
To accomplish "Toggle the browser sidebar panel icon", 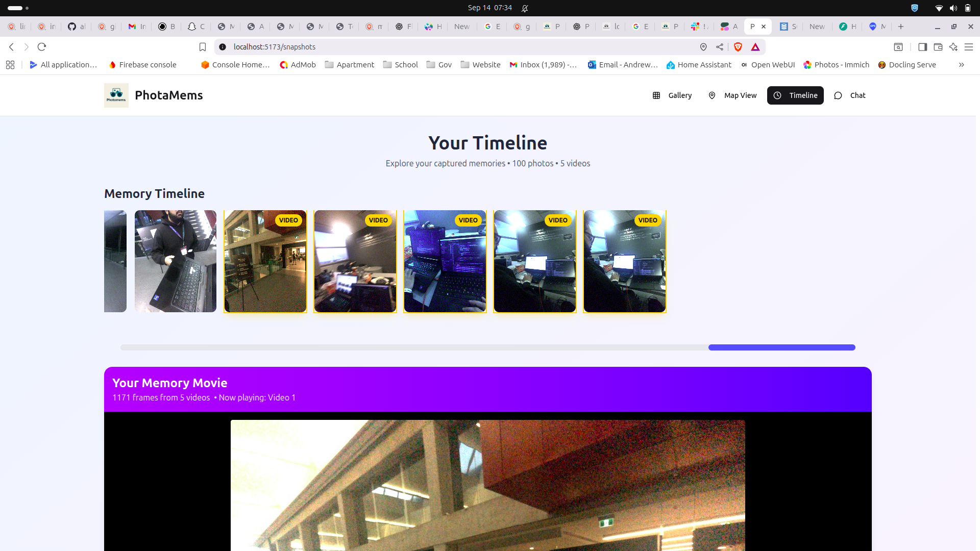I will tap(922, 47).
